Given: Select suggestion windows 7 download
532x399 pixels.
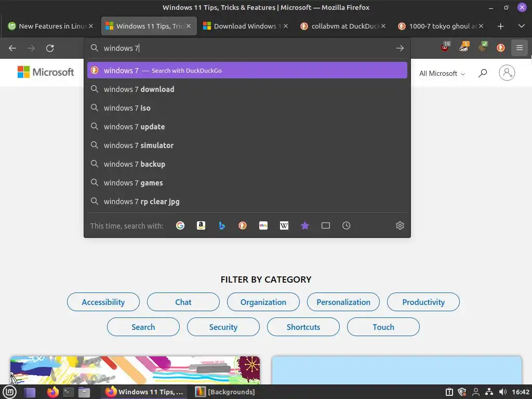Looking at the screenshot, I should (x=247, y=89).
